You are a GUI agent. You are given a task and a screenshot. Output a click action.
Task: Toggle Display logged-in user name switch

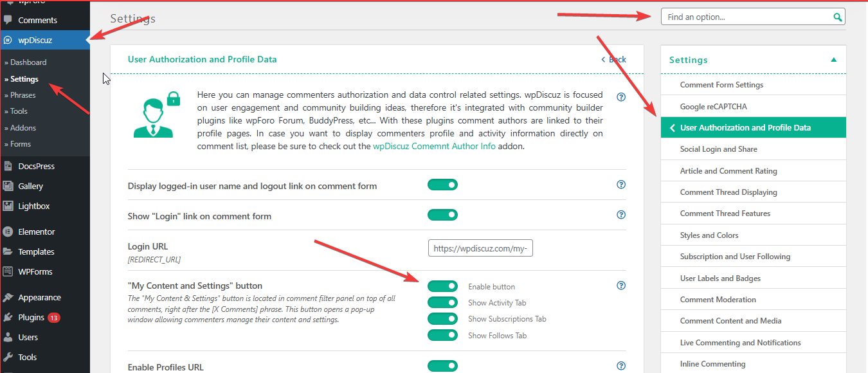pos(442,185)
